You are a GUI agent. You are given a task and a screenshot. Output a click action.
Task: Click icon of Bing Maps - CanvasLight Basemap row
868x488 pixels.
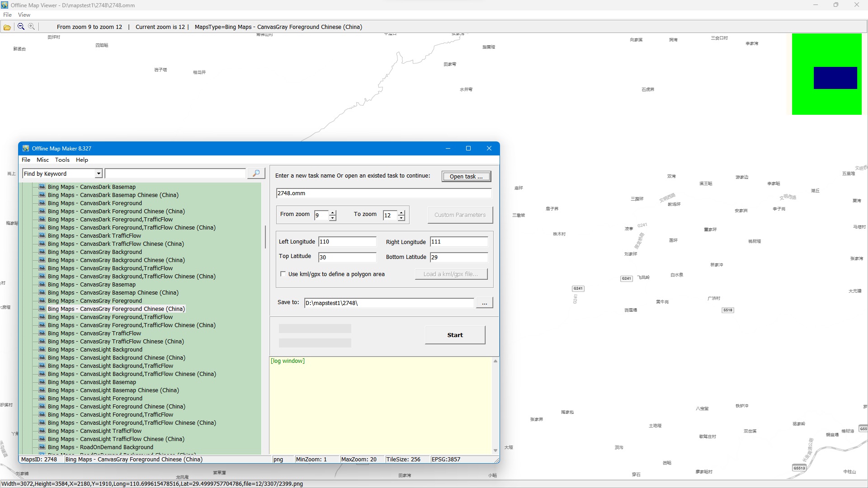coord(42,382)
